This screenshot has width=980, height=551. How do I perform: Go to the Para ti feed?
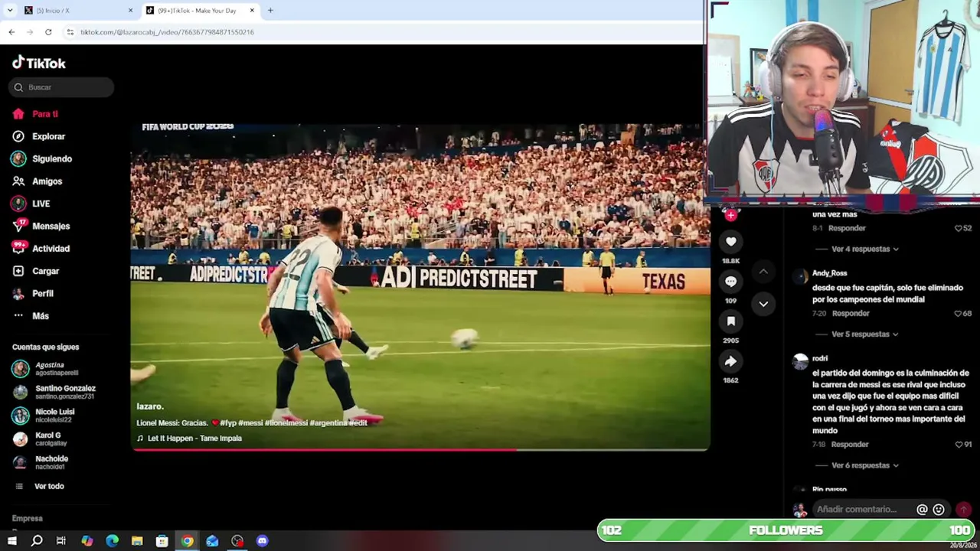(45, 114)
